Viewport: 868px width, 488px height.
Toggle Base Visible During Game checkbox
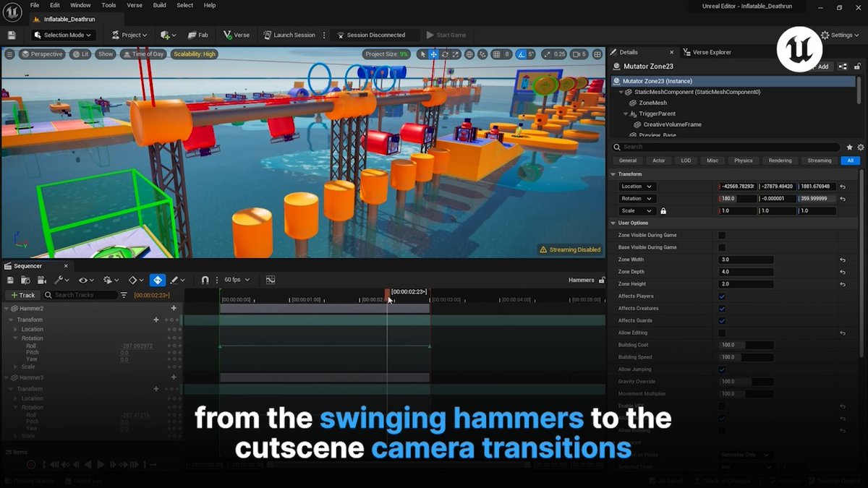click(x=722, y=247)
